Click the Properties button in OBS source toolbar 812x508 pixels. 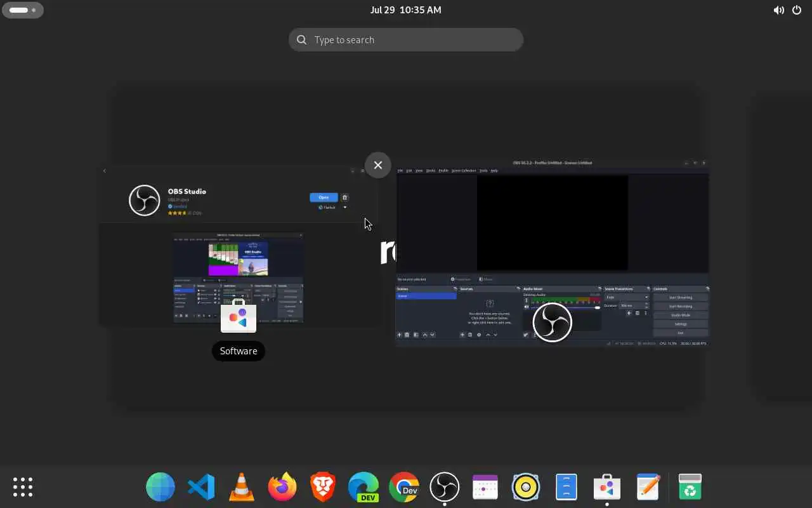point(461,279)
